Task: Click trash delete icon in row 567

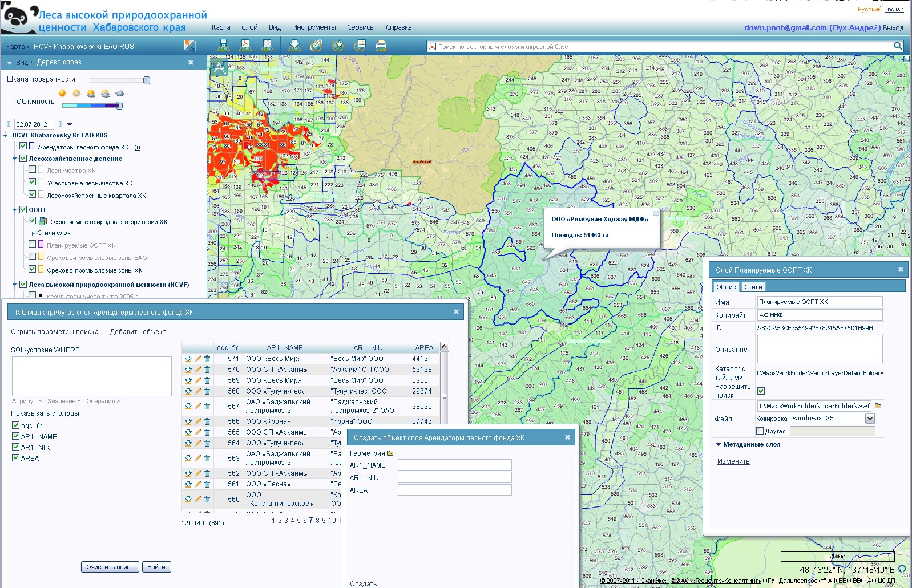Action: 207,407
